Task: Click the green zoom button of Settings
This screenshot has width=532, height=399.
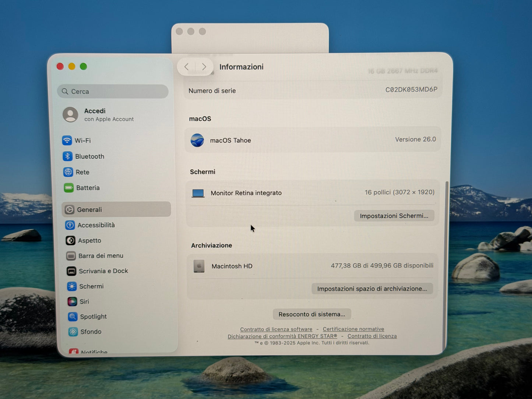Action: pos(84,66)
